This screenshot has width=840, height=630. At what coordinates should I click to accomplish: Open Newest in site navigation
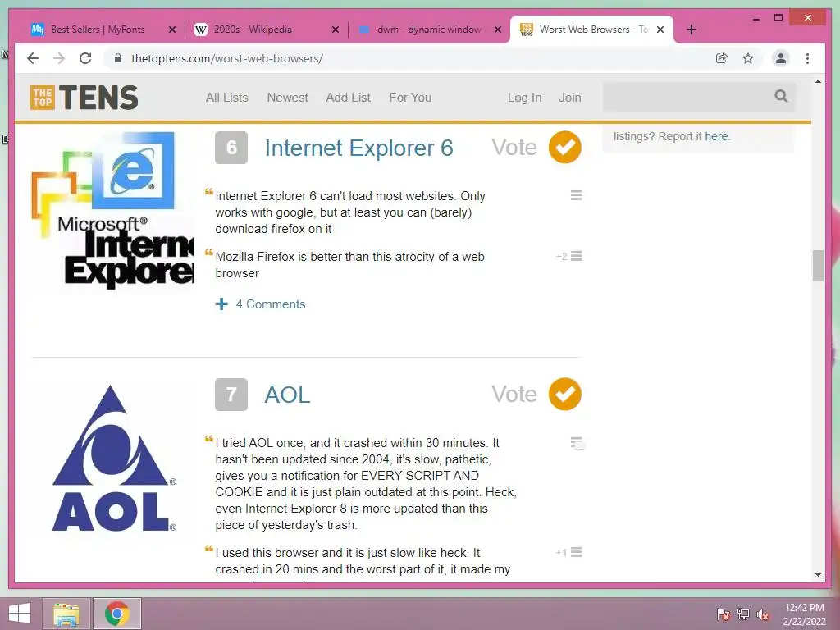tap(288, 98)
